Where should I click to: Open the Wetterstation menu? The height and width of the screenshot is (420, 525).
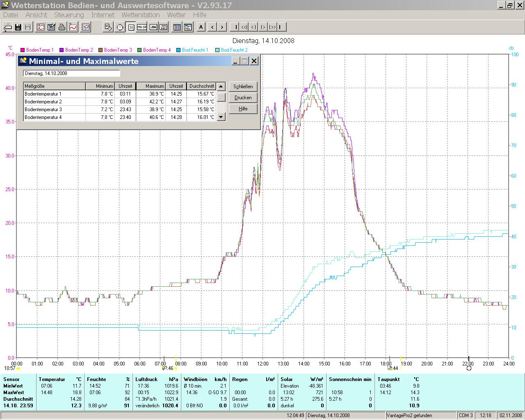coord(140,15)
